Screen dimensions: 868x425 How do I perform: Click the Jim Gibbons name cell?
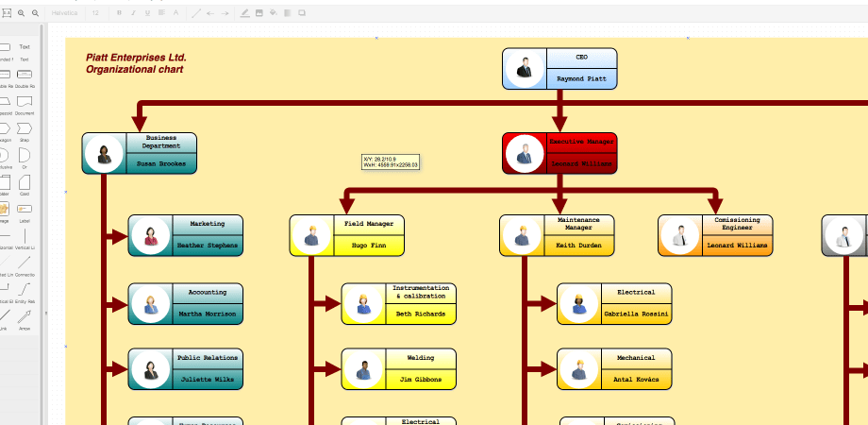421,380
